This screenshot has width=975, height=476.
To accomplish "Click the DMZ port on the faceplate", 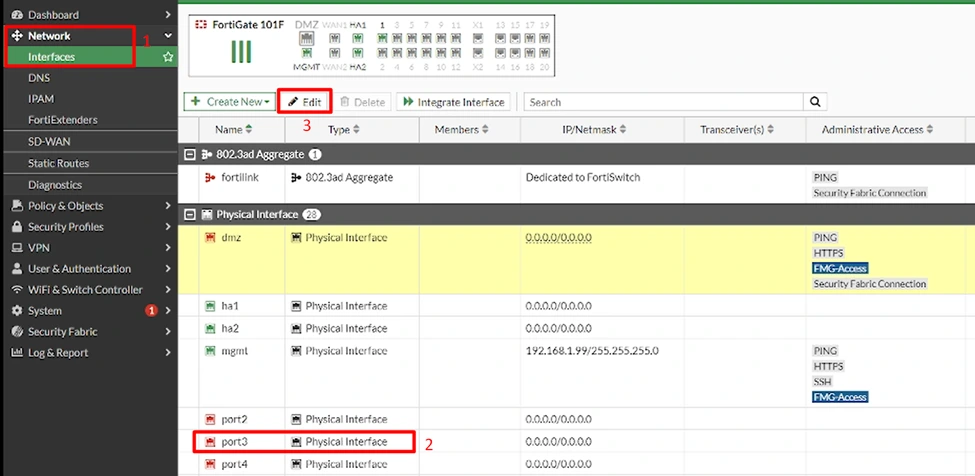I will pos(307,38).
